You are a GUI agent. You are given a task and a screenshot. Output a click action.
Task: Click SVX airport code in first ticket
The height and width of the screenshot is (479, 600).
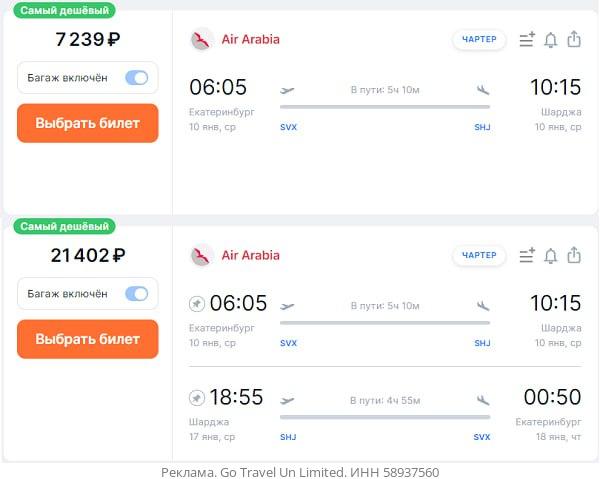(x=289, y=127)
